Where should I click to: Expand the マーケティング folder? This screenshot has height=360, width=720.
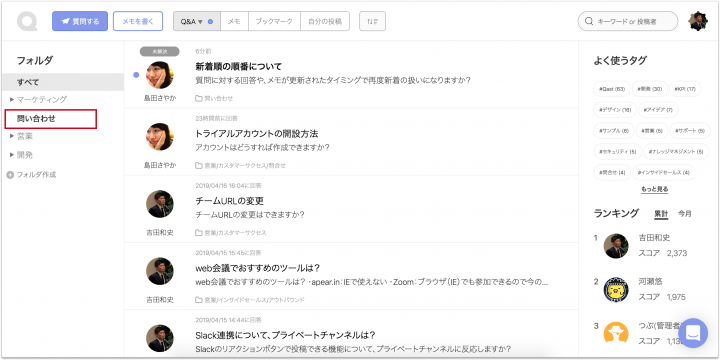[x=12, y=99]
